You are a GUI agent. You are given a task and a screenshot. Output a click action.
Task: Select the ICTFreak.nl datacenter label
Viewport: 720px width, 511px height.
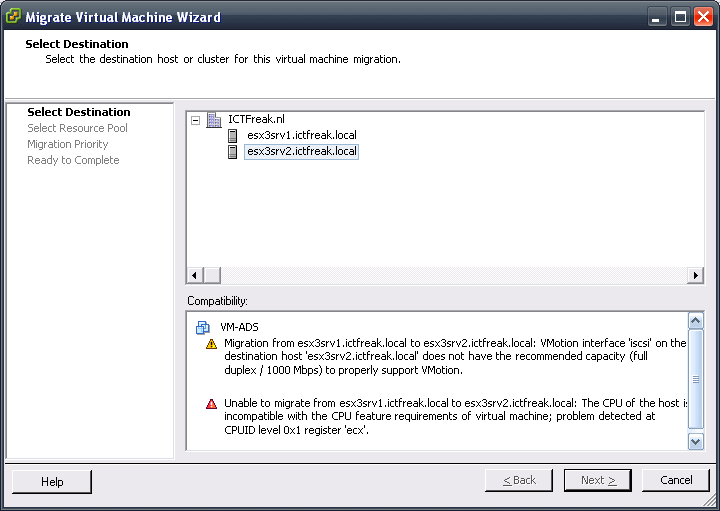(x=256, y=119)
